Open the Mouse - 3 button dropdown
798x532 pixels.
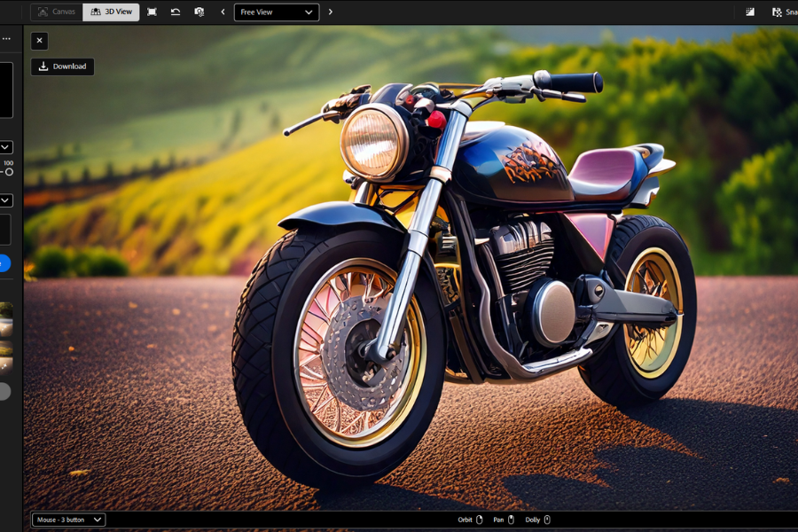[68, 520]
